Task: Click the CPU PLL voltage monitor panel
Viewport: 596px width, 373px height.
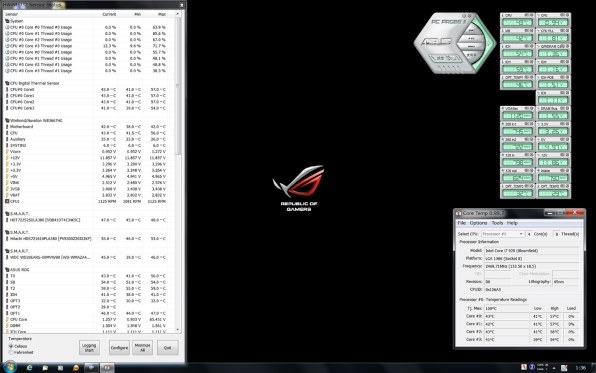Action: coord(553,36)
